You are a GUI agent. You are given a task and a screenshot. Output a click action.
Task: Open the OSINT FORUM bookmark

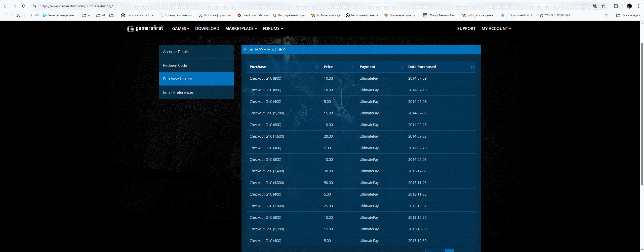coord(557,15)
